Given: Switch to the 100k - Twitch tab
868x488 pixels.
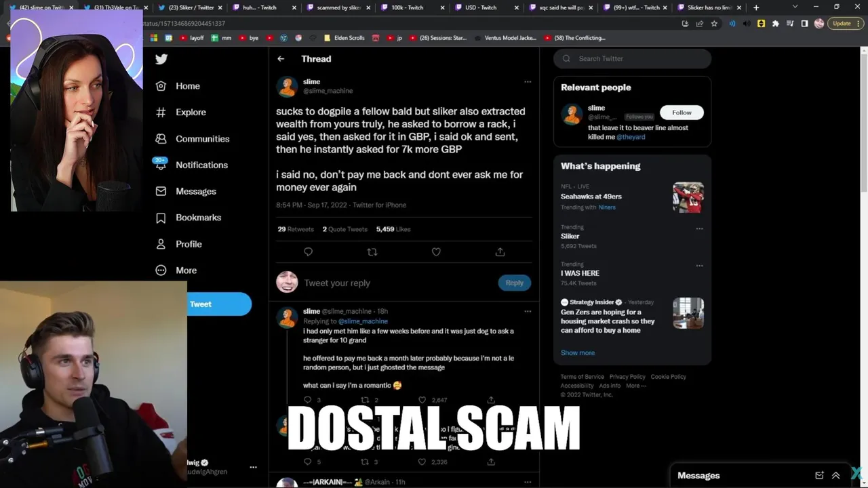Looking at the screenshot, I should coord(411,7).
